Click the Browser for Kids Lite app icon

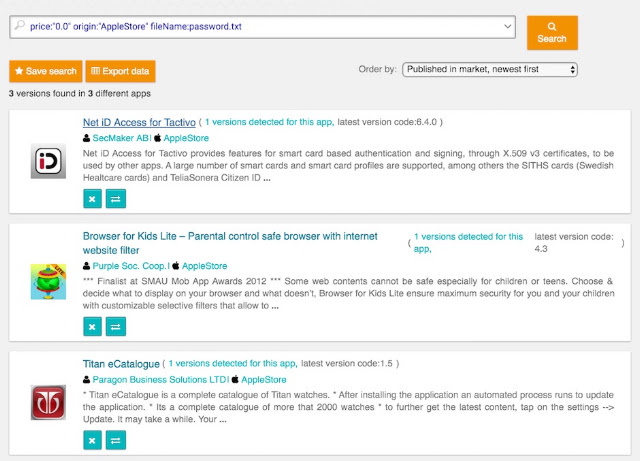[48, 282]
